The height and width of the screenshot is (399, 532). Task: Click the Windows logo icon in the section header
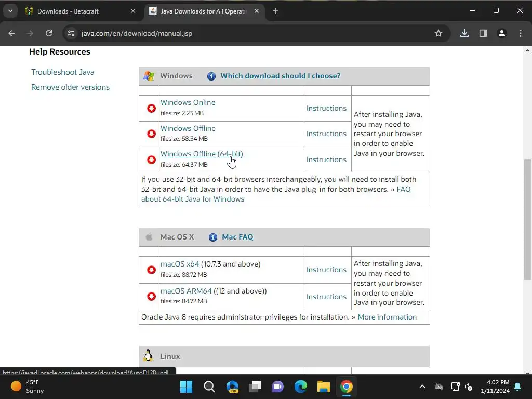[x=149, y=76]
